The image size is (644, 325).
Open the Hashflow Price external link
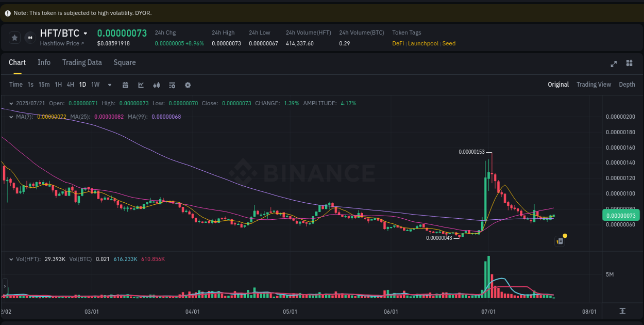62,43
